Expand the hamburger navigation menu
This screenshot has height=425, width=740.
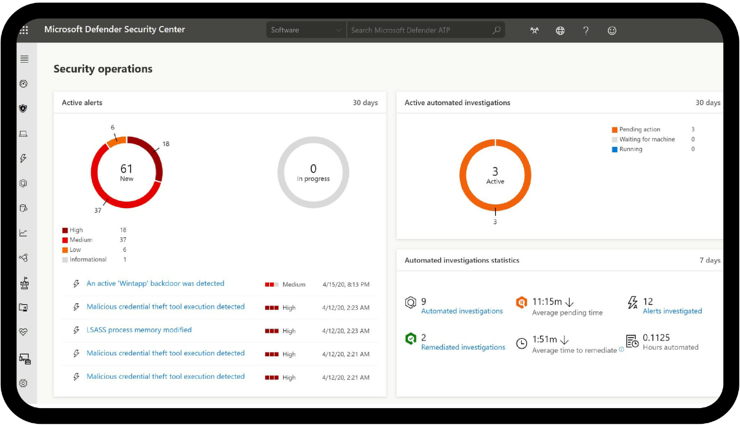pos(24,59)
